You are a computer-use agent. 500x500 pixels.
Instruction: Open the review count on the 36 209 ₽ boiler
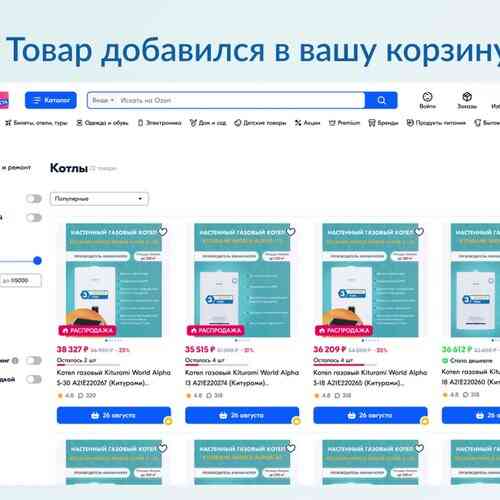[343, 396]
